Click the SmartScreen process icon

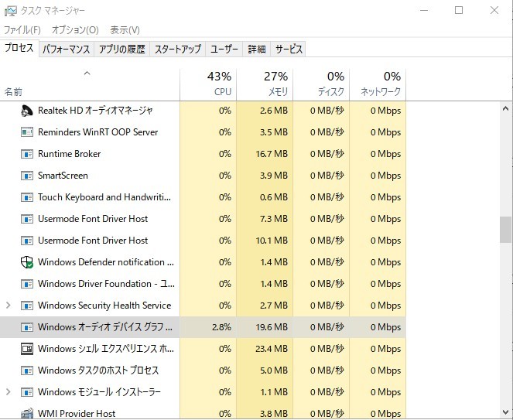coord(27,176)
